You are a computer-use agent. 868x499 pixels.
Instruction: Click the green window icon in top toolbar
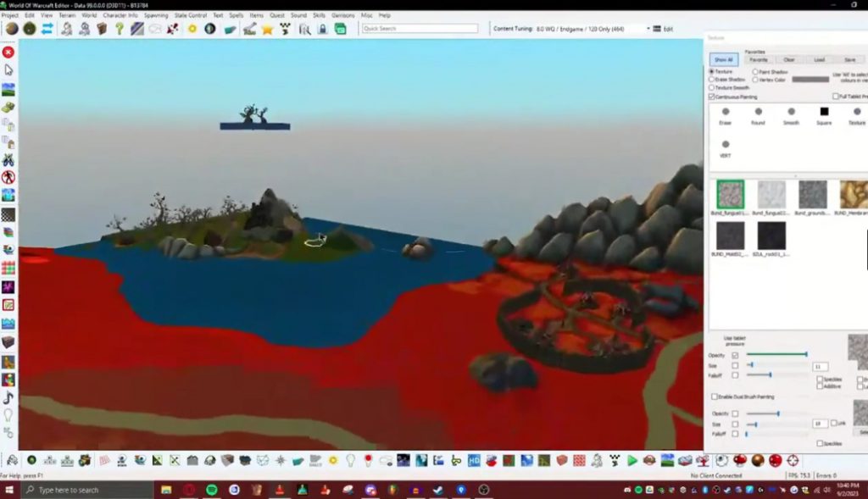tap(341, 29)
